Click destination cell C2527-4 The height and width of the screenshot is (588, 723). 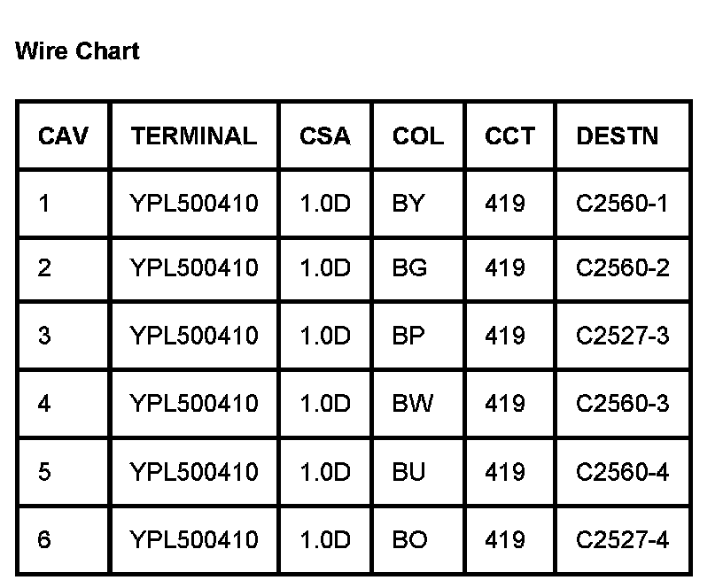pos(622,539)
